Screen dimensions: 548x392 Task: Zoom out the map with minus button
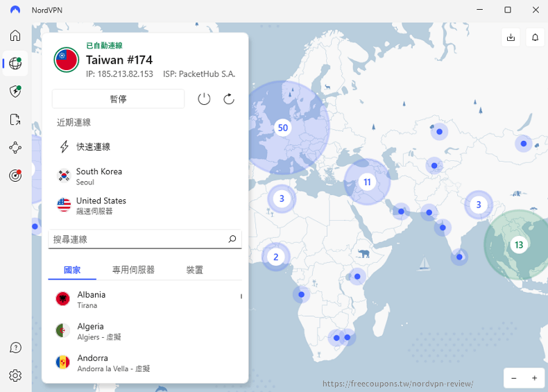[x=514, y=378]
